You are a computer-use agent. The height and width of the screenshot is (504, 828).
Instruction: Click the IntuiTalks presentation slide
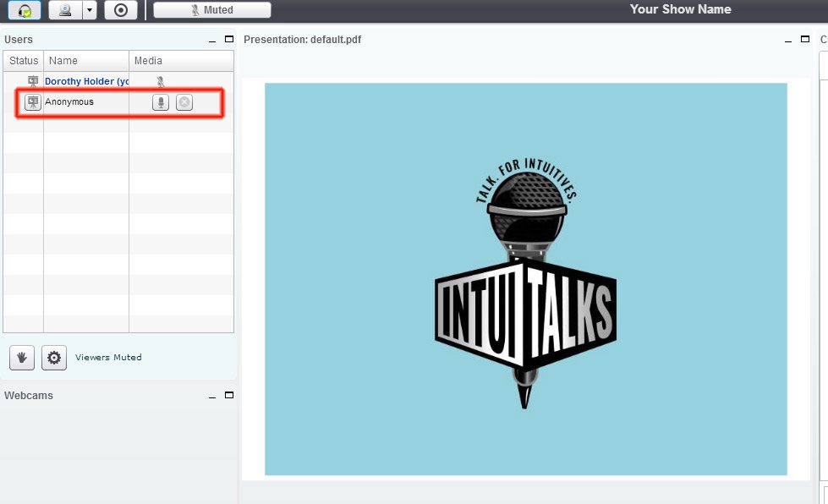526,279
